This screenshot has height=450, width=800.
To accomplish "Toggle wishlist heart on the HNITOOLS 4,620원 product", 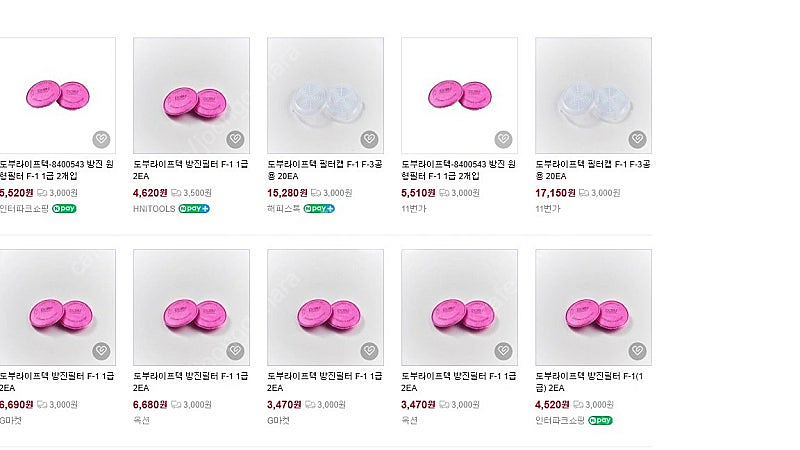I will [235, 139].
